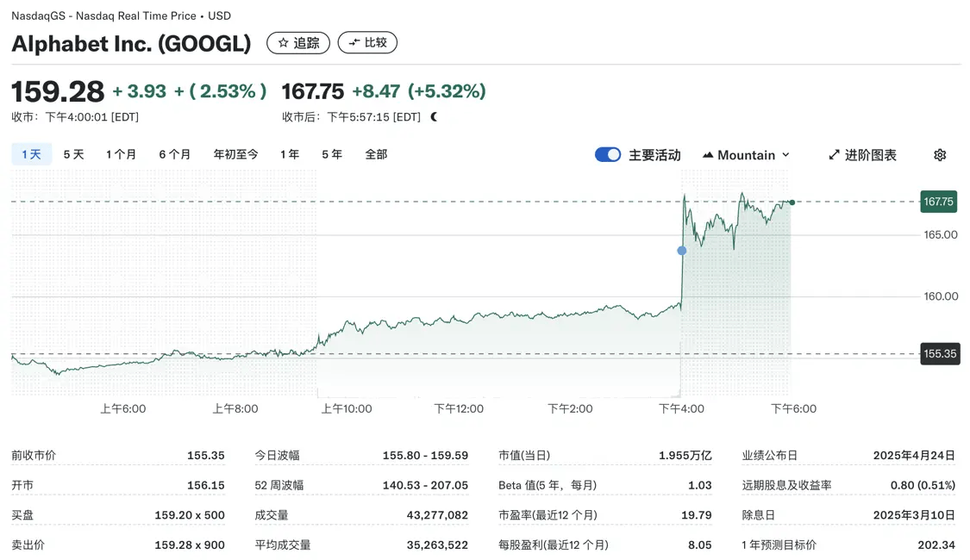The width and height of the screenshot is (970, 560).
Task: Click the 52周波幅 value 140.53 - 207.05
Action: coord(425,485)
